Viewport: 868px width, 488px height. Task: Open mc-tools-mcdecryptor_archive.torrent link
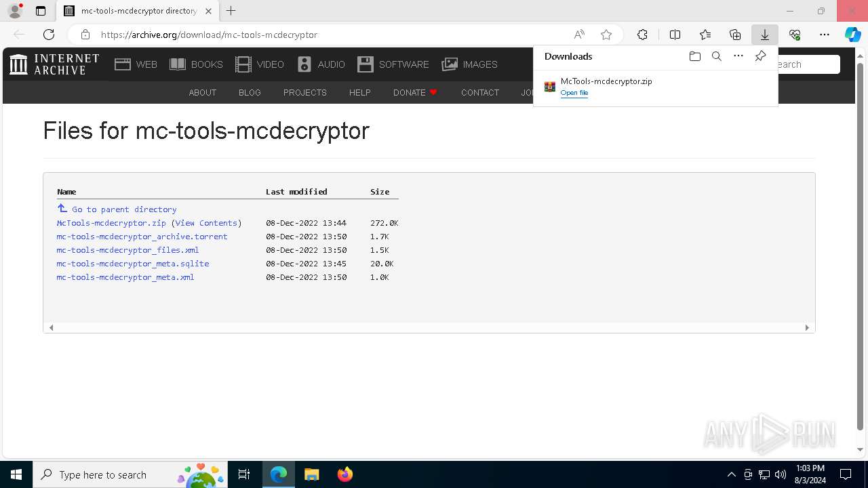coord(142,237)
